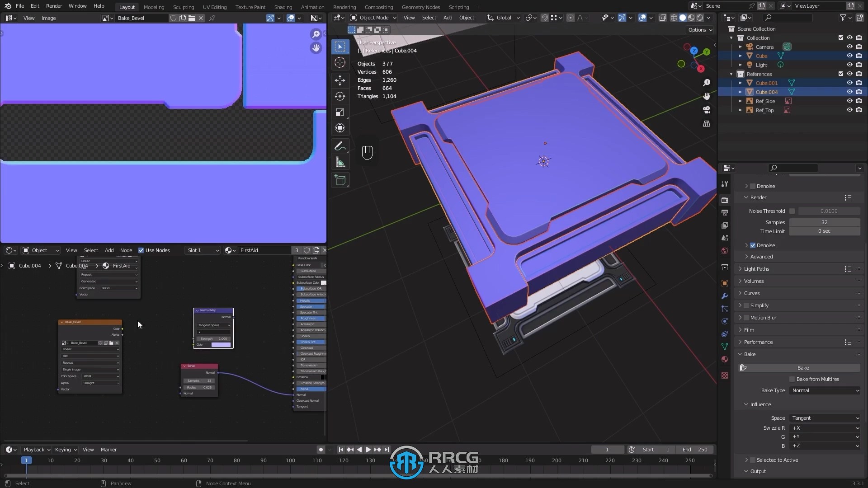The image size is (868, 488).
Task: Switch to orthographic/perspective grid icon
Action: pyautogui.click(x=707, y=123)
